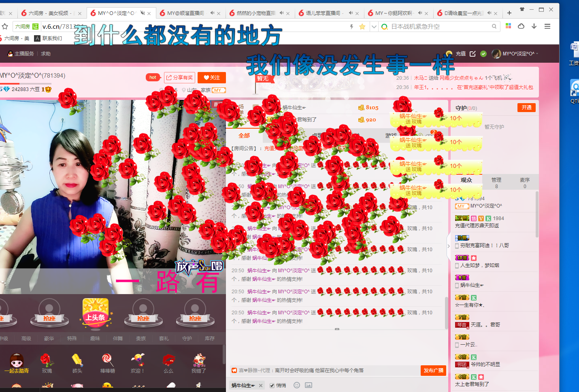This screenshot has height=392, width=579.
Task: Switch to the 六间房 - 美女视频 browser tab
Action: [51, 13]
